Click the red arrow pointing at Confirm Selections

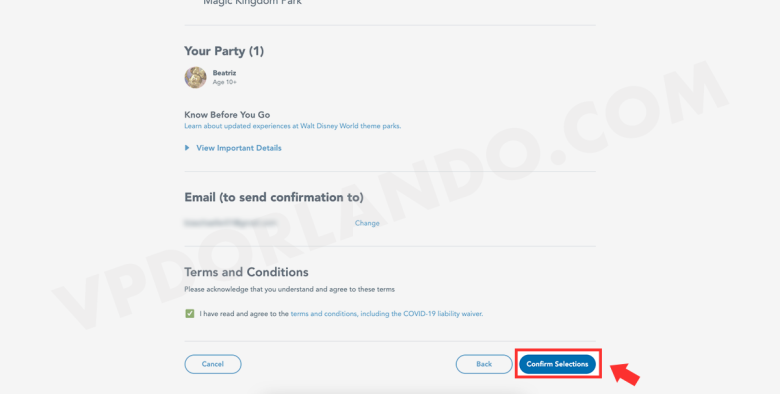(625, 373)
